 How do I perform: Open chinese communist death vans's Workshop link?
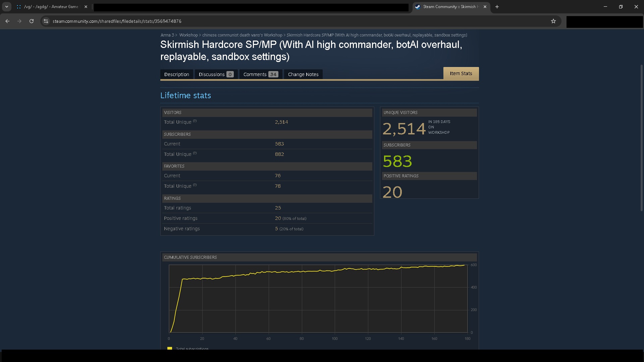242,35
